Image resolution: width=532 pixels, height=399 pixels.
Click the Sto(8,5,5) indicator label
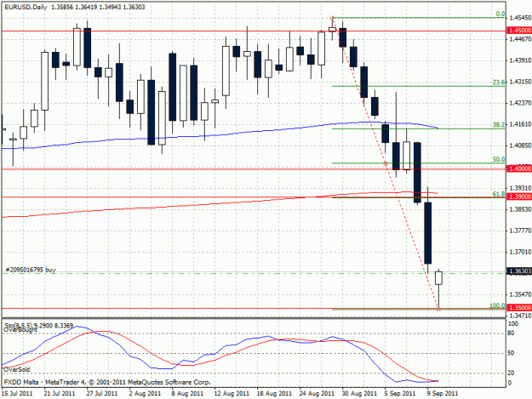(x=38, y=326)
